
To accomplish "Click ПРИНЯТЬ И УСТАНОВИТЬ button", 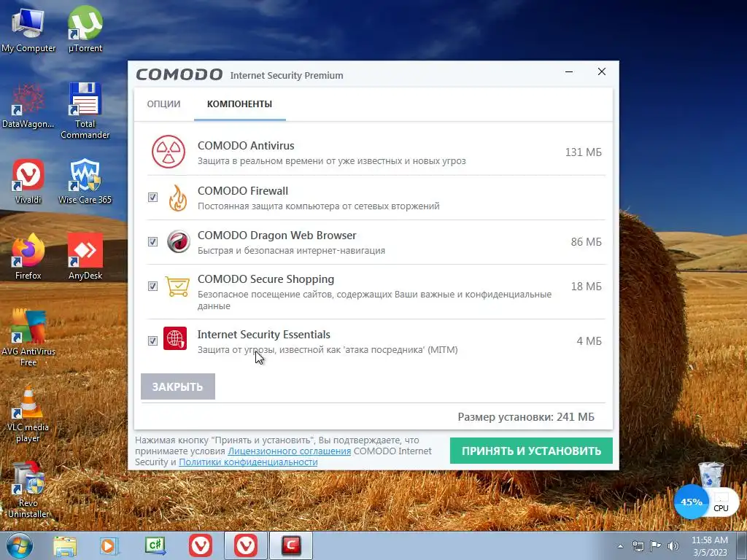I will [x=531, y=451].
